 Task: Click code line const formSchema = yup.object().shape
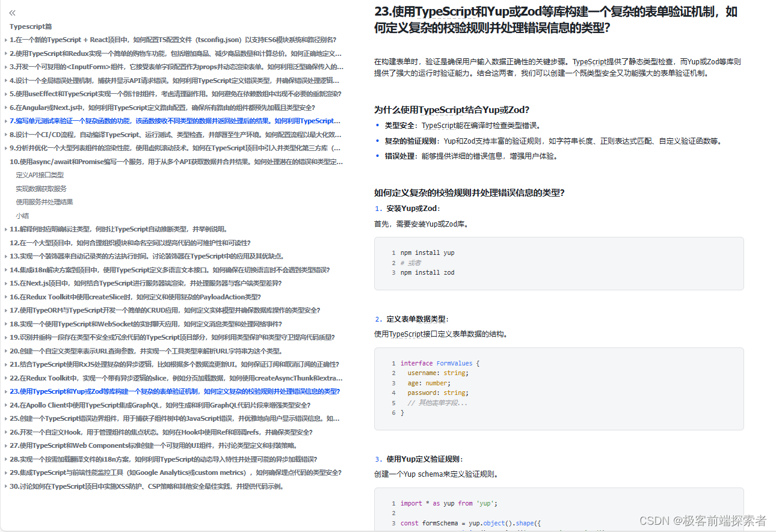(471, 524)
